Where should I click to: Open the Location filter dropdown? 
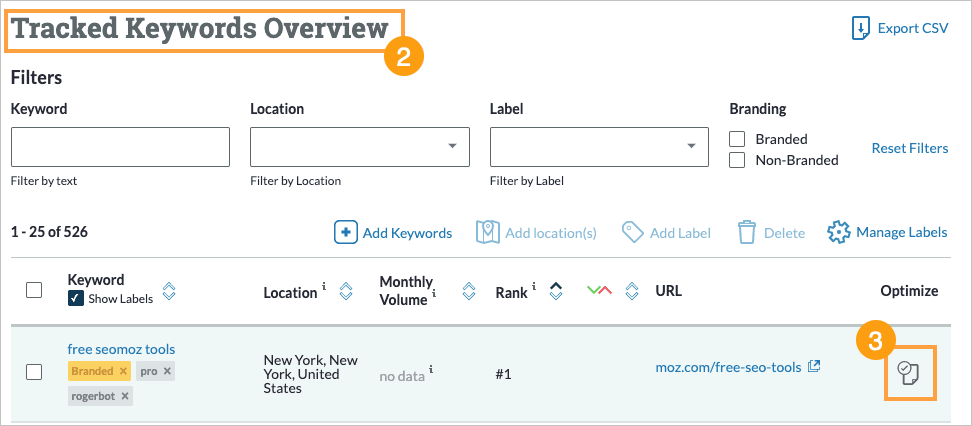pyautogui.click(x=359, y=147)
